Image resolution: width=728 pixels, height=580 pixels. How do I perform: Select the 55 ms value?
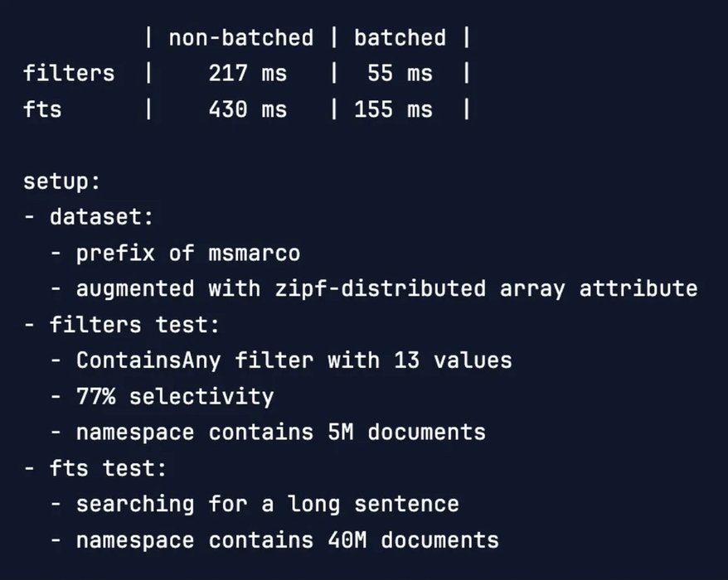coord(400,74)
